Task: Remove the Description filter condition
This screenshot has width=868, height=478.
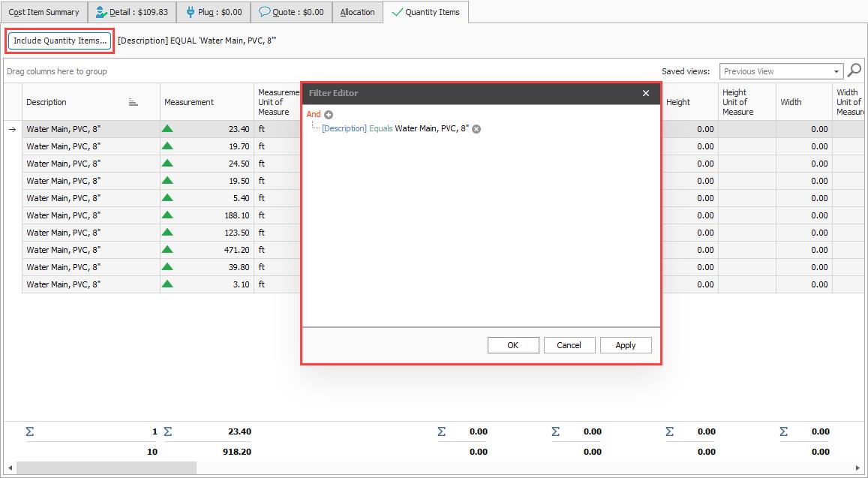Action: pyautogui.click(x=476, y=129)
